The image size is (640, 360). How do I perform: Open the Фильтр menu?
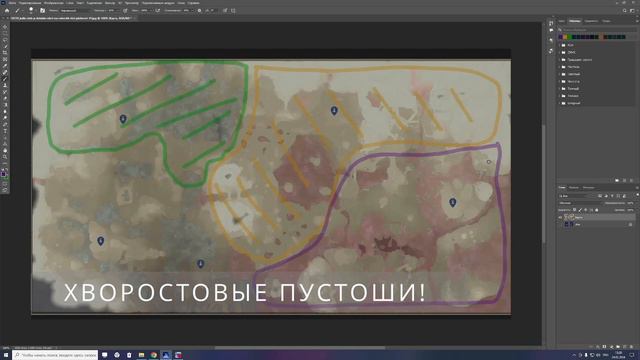point(109,3)
